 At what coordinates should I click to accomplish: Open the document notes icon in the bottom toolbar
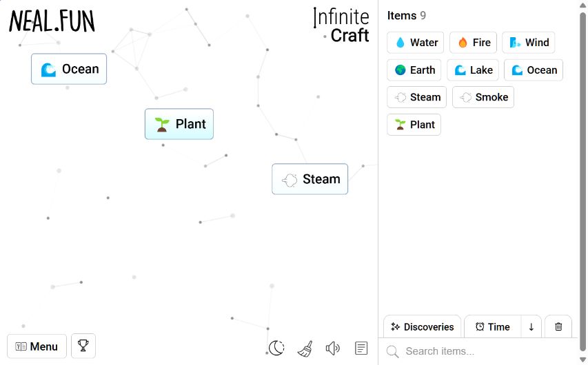(361, 348)
